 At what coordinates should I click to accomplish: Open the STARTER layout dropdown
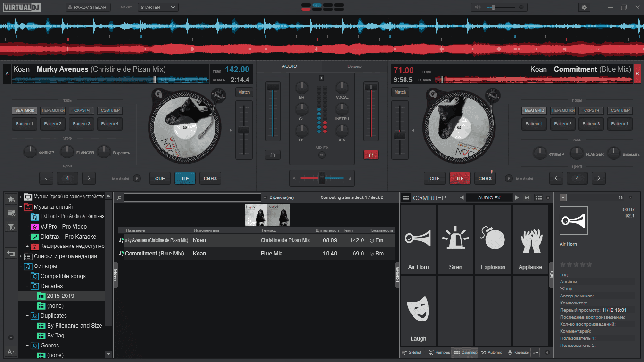pos(158,7)
